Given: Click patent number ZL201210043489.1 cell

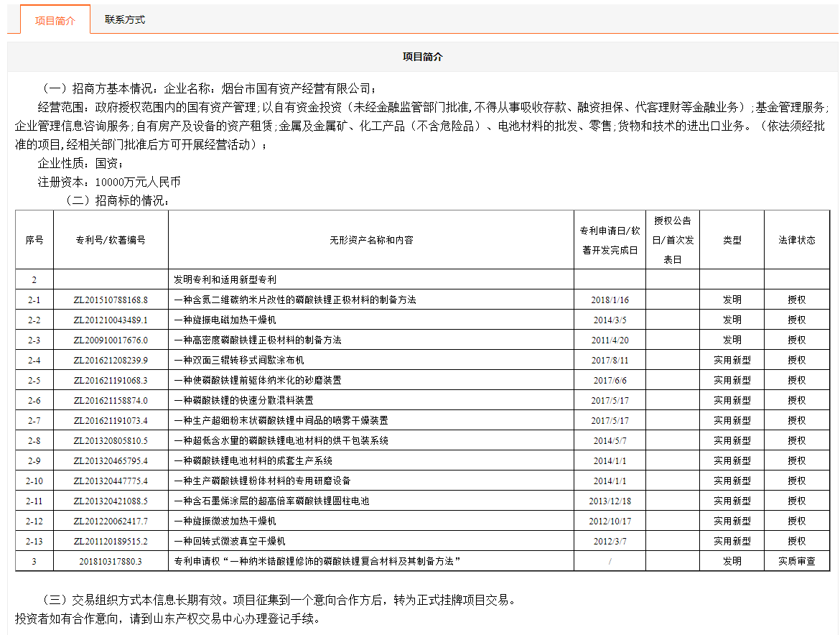Looking at the screenshot, I should (111, 320).
